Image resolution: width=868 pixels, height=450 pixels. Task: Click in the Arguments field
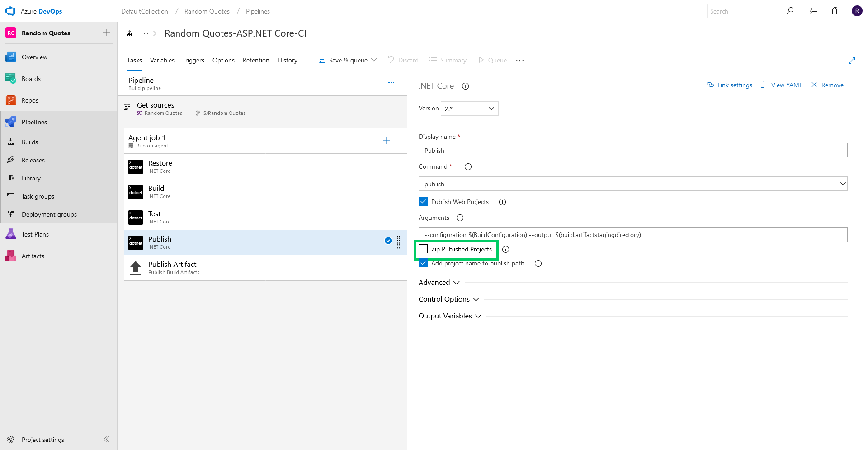click(x=633, y=235)
